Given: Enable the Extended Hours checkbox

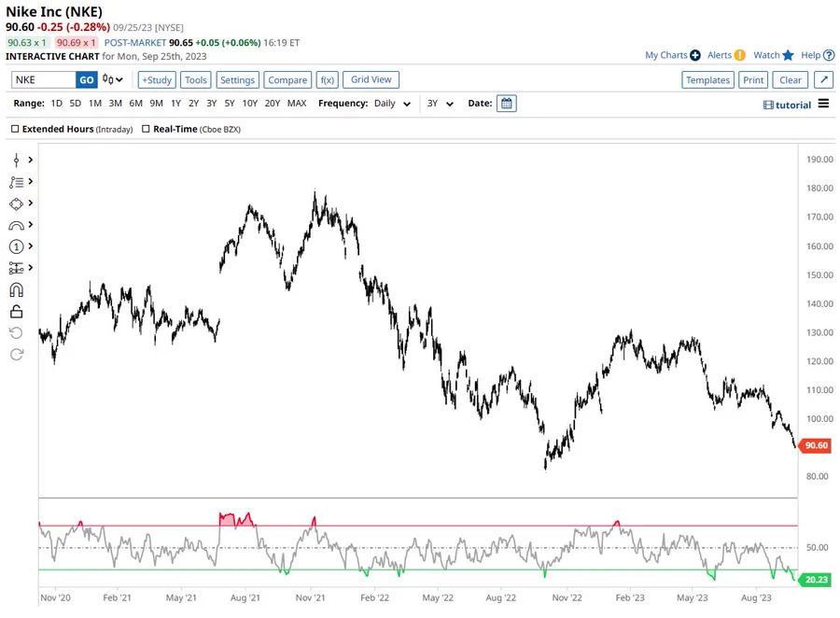Looking at the screenshot, I should click(x=15, y=129).
